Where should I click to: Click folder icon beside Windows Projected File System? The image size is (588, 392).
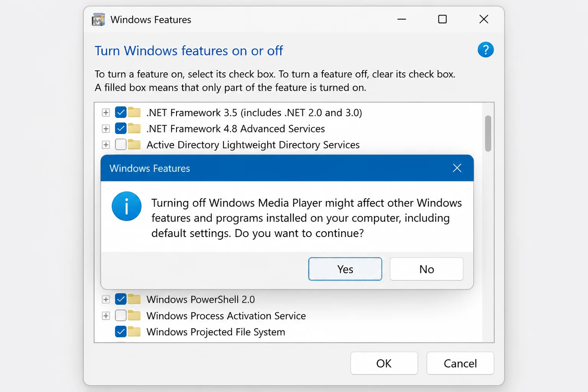(x=134, y=332)
